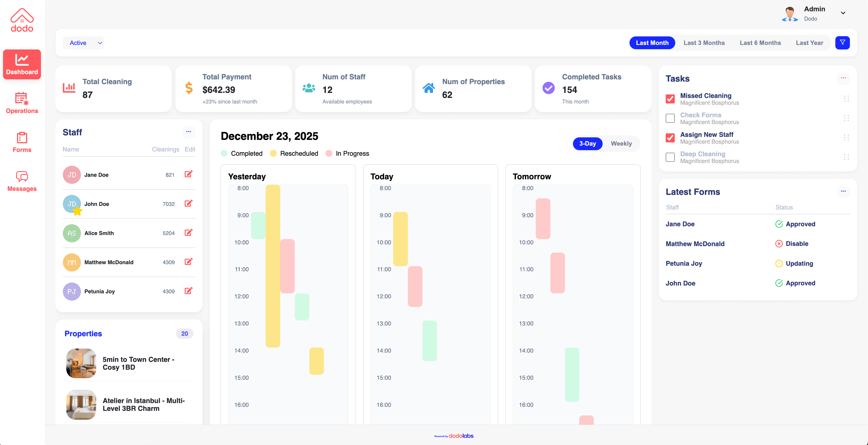868x445 pixels.
Task: Uncheck the Missed Cleaning task
Action: 670,99
